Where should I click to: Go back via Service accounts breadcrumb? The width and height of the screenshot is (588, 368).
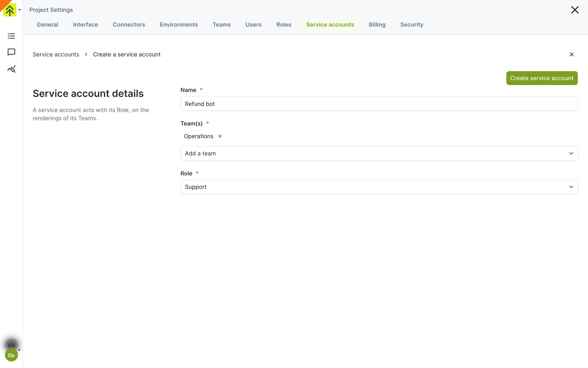(56, 55)
